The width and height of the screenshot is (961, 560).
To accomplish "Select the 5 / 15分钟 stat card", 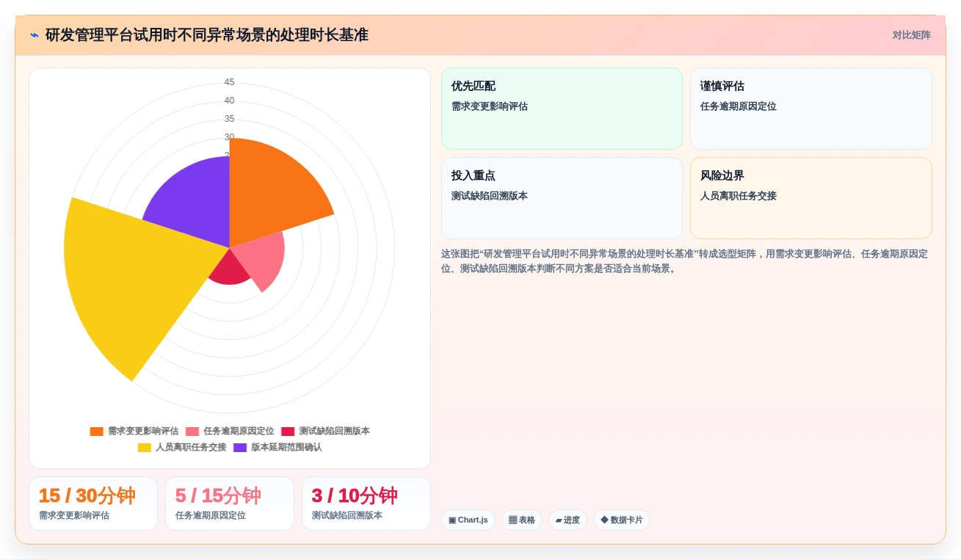I will tap(230, 503).
